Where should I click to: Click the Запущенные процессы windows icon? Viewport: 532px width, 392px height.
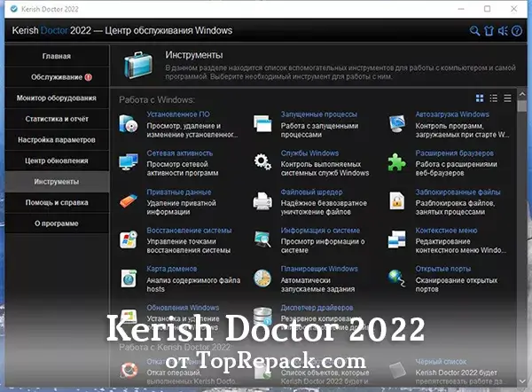click(262, 124)
